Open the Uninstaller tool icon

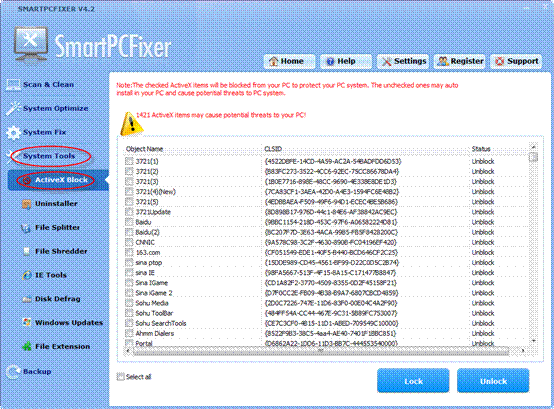(27, 204)
